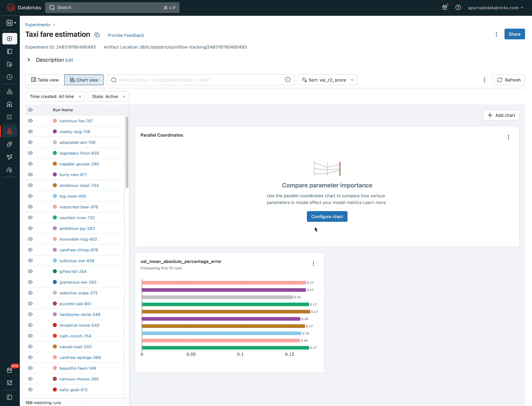Click the search icon in top navigation
This screenshot has height=406, width=532.
pyautogui.click(x=52, y=8)
